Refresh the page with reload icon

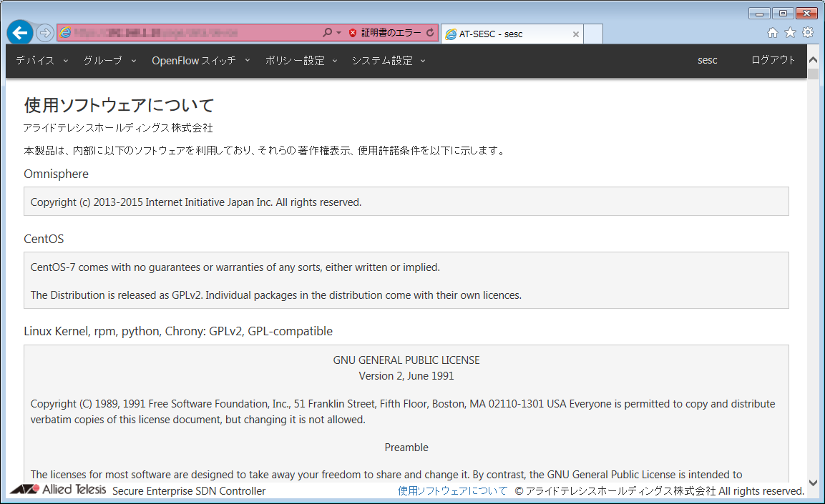[x=430, y=33]
